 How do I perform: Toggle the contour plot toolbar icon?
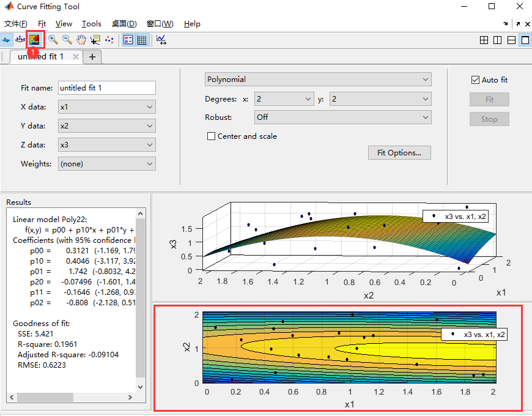34,40
